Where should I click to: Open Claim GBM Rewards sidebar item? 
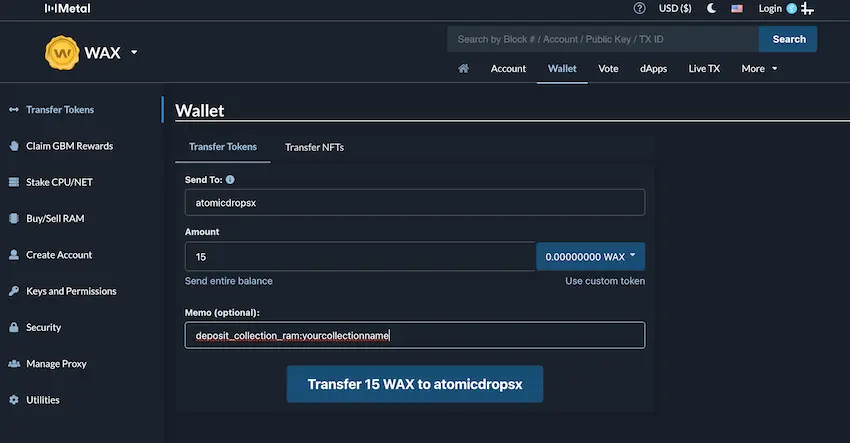[x=69, y=146]
